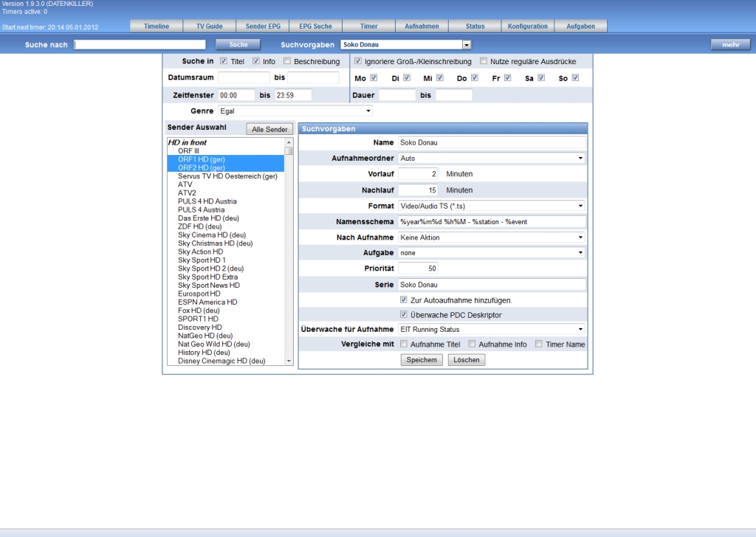This screenshot has width=756, height=537.
Task: Click scroll-down arrow of the sender list
Action: 289,361
